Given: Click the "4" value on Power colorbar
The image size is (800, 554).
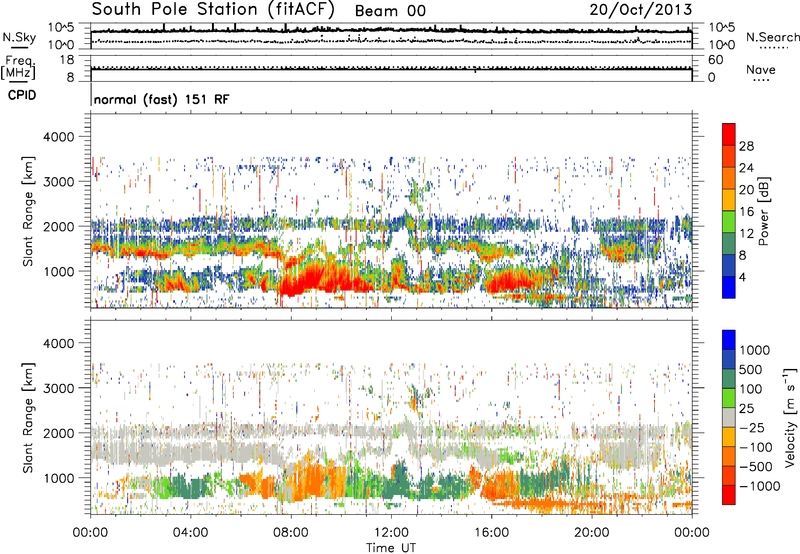Looking at the screenshot, I should (x=743, y=277).
